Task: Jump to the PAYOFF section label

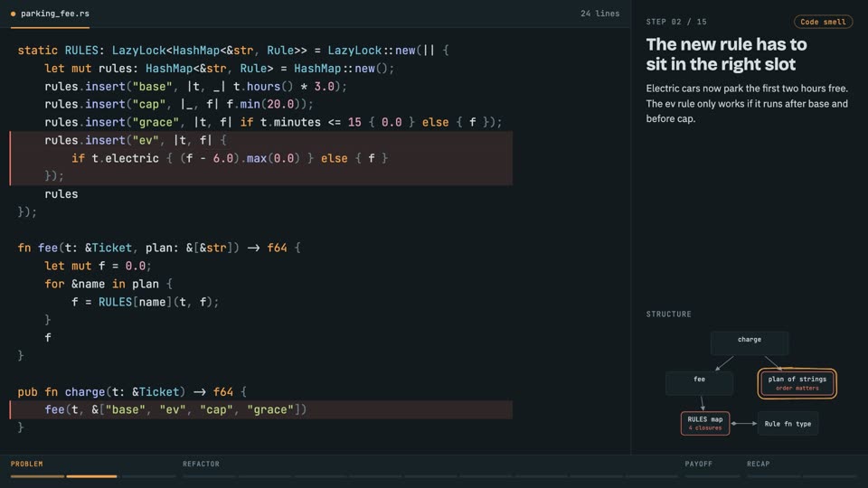Action: 699,464
